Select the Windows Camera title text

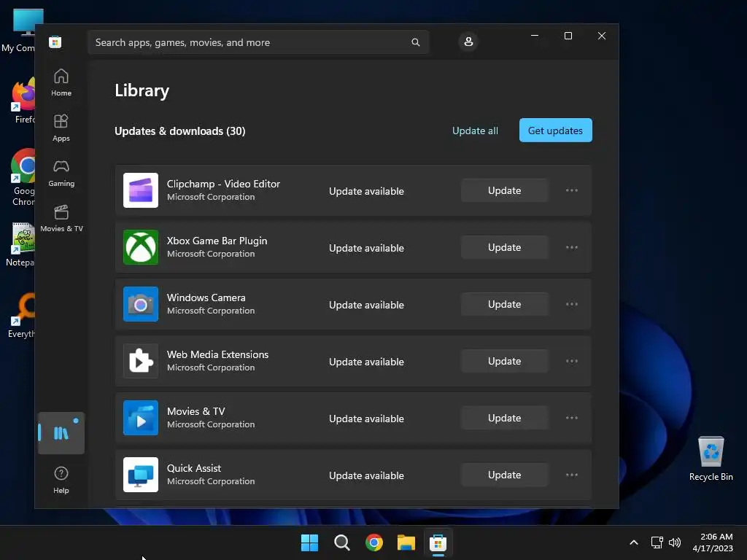(206, 297)
